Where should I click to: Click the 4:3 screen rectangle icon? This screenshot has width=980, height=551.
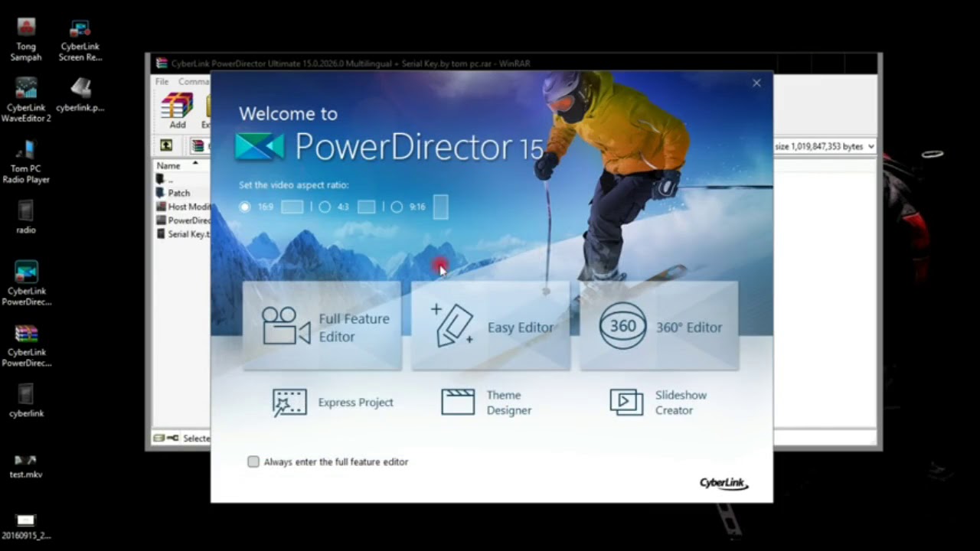click(367, 207)
